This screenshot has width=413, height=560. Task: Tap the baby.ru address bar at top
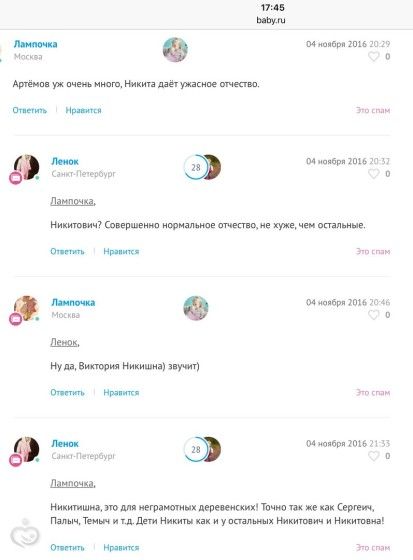[271, 20]
